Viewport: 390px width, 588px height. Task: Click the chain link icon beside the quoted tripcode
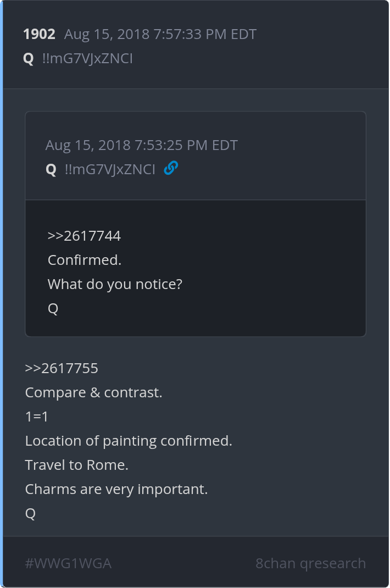click(171, 168)
